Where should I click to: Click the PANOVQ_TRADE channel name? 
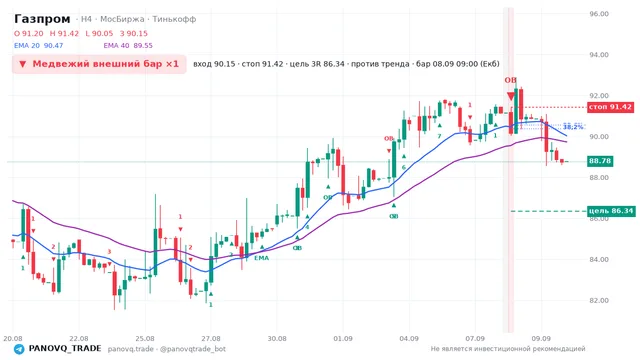(65, 349)
